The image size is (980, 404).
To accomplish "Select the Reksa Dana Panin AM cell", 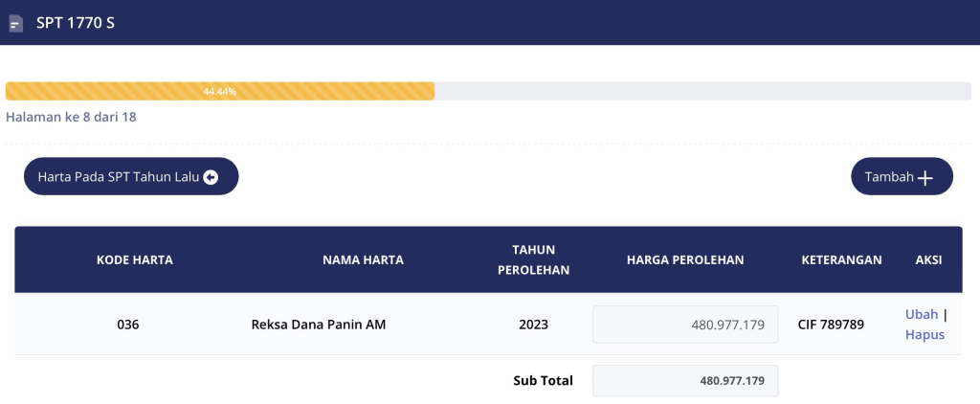I will [319, 325].
